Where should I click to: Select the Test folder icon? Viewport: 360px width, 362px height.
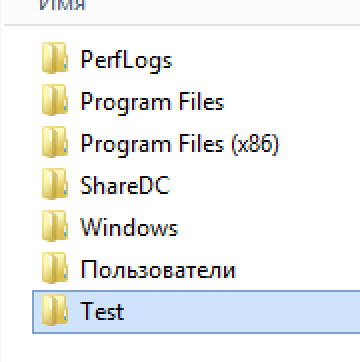click(55, 310)
